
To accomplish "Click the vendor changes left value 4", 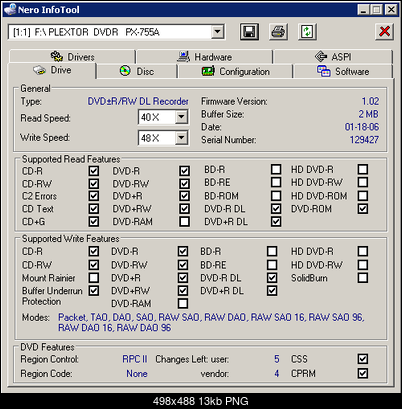I will tap(277, 373).
